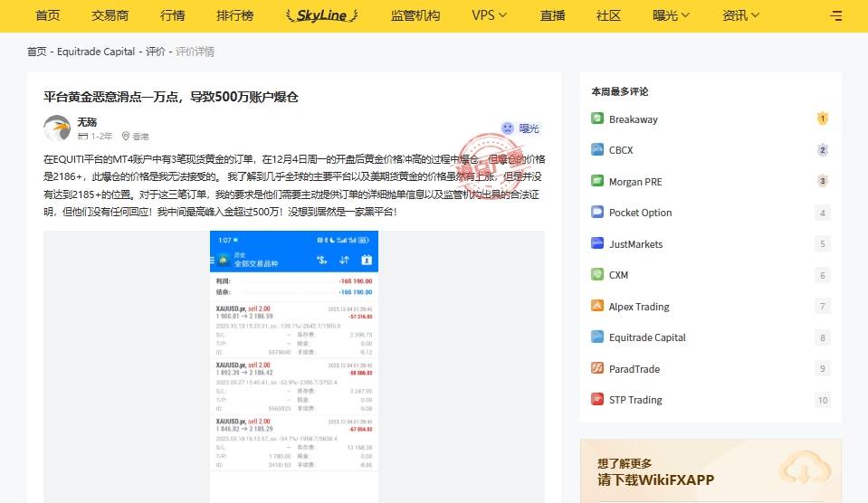Click the ParadTrade logo icon
This screenshot has height=503, width=868.
coord(597,368)
